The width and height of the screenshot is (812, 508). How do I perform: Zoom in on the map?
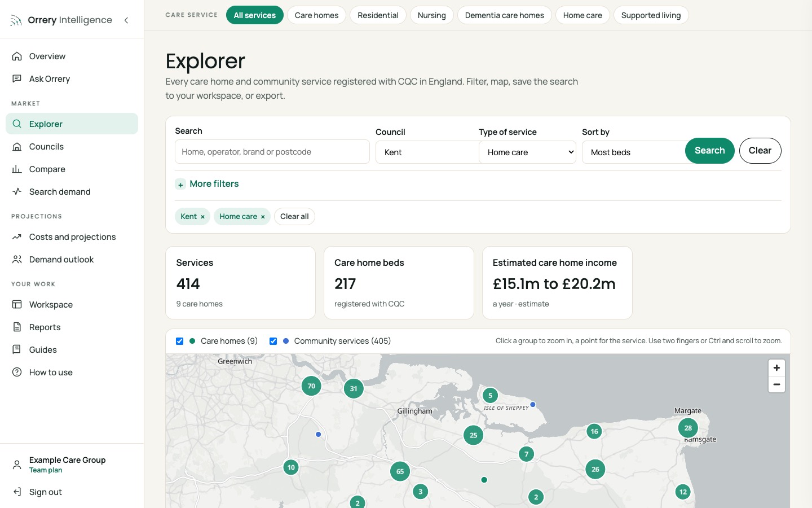pyautogui.click(x=776, y=368)
